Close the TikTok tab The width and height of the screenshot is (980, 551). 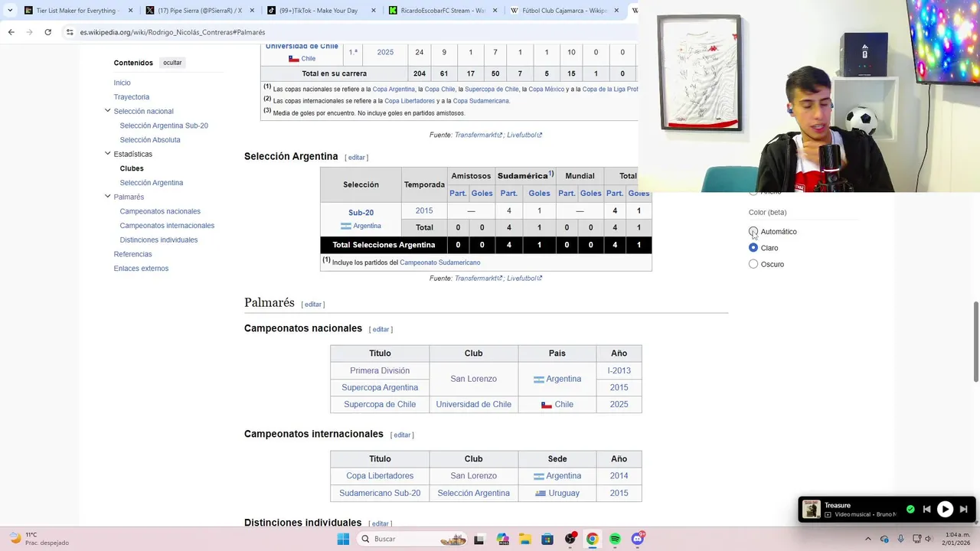[373, 11]
